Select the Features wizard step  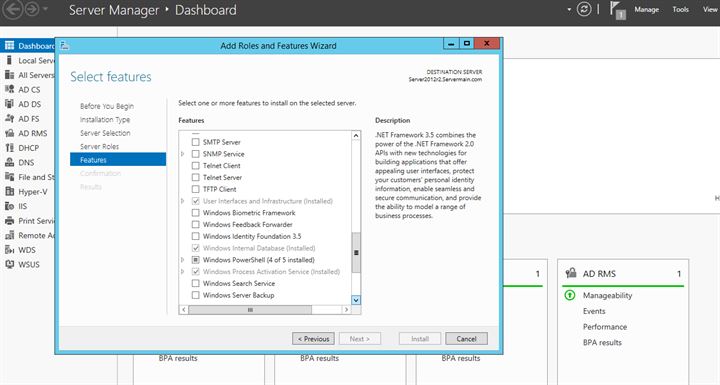118,159
